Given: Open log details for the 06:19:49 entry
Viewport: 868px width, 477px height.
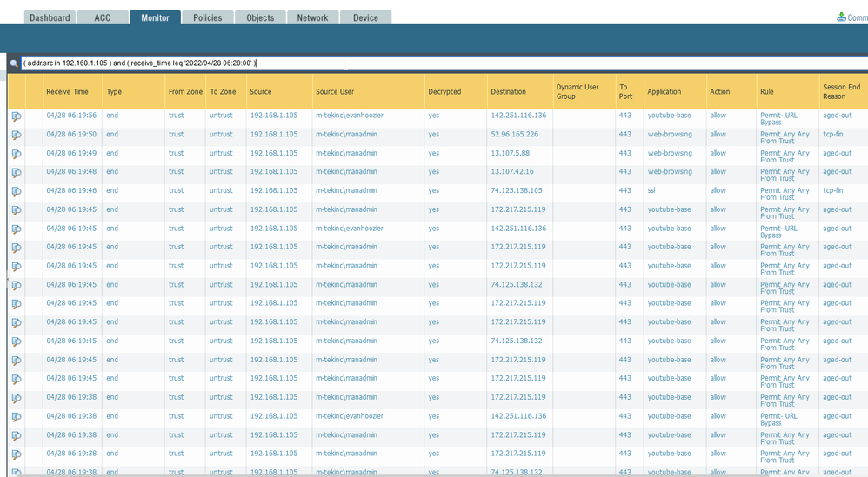Looking at the screenshot, I should (x=17, y=154).
